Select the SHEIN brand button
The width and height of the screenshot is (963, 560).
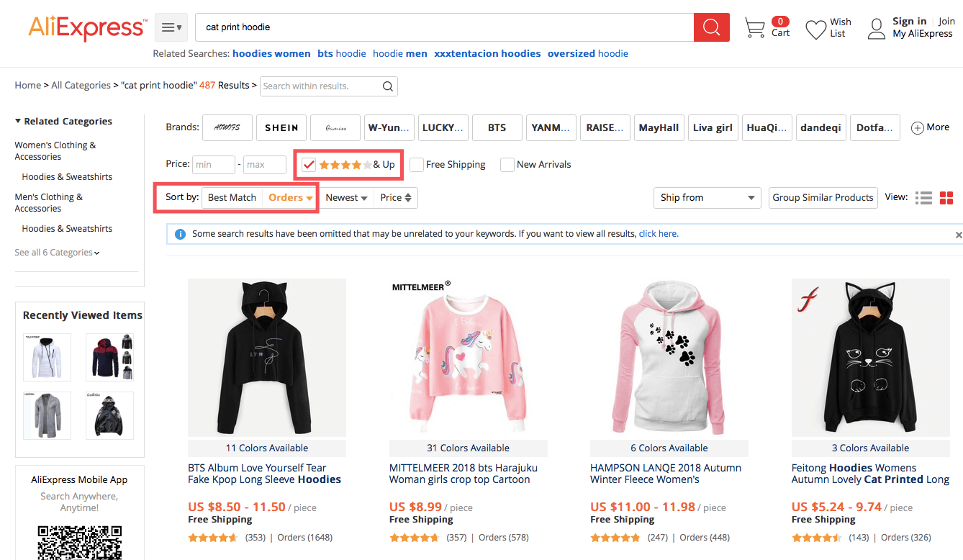(x=281, y=127)
